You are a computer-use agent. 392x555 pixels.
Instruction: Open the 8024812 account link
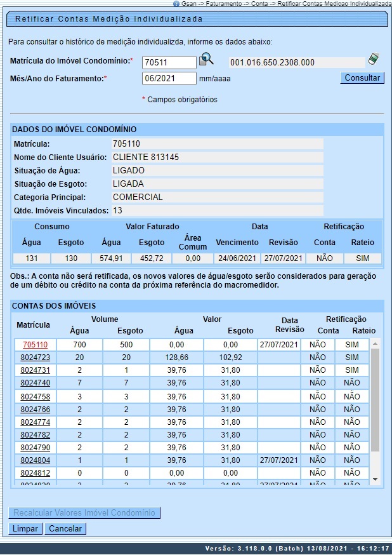coord(35,473)
